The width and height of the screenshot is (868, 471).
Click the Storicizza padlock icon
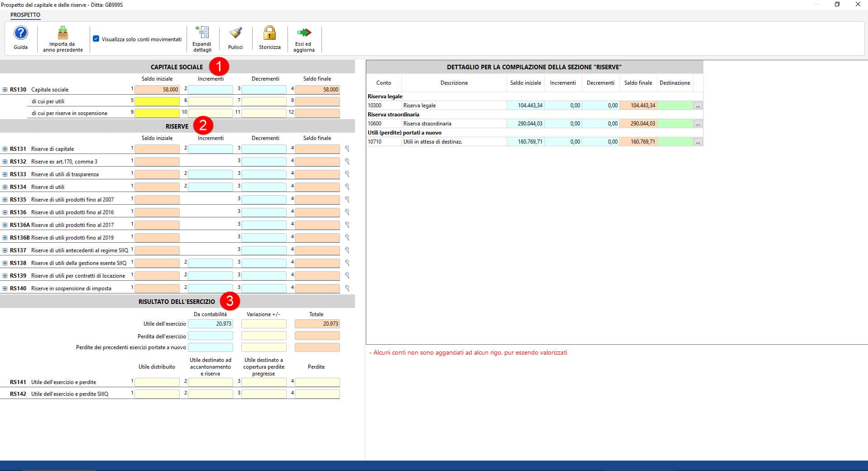[269, 33]
